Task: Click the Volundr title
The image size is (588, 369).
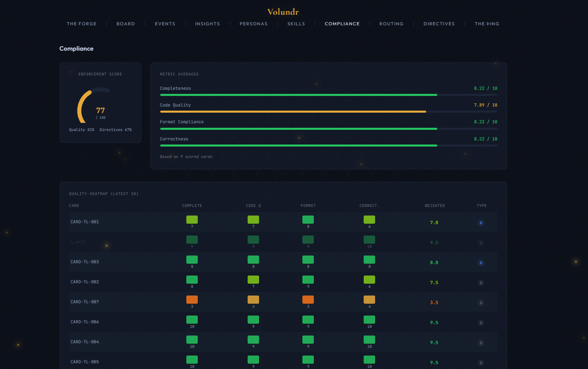Action: click(x=283, y=12)
